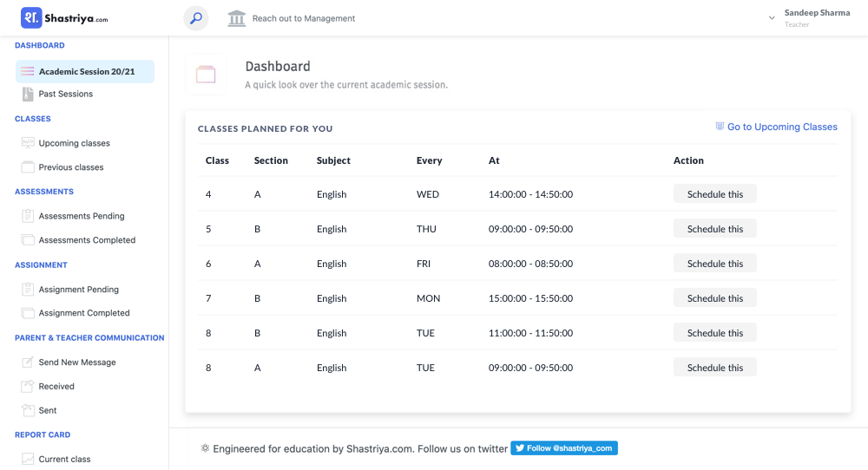This screenshot has width=868, height=470.
Task: Click the search magnifier icon
Action: pyautogui.click(x=196, y=18)
